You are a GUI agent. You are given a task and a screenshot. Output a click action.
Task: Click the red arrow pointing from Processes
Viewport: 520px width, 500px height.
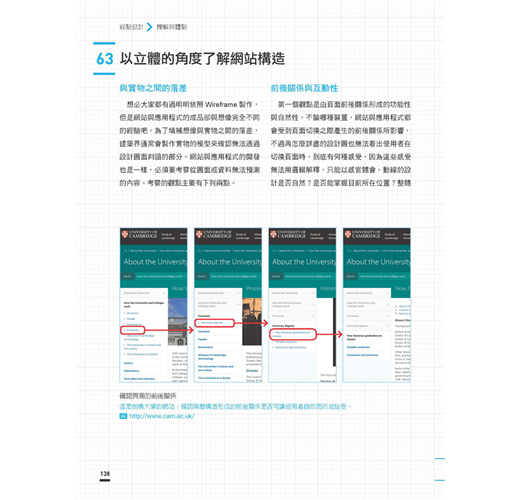click(x=169, y=330)
